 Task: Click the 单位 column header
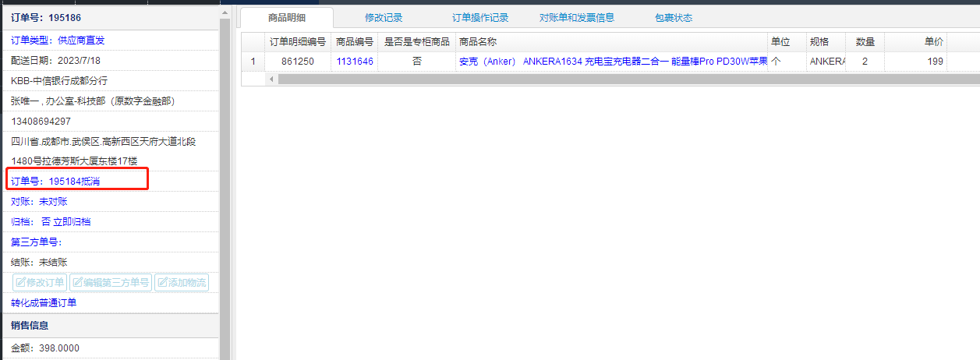(787, 41)
